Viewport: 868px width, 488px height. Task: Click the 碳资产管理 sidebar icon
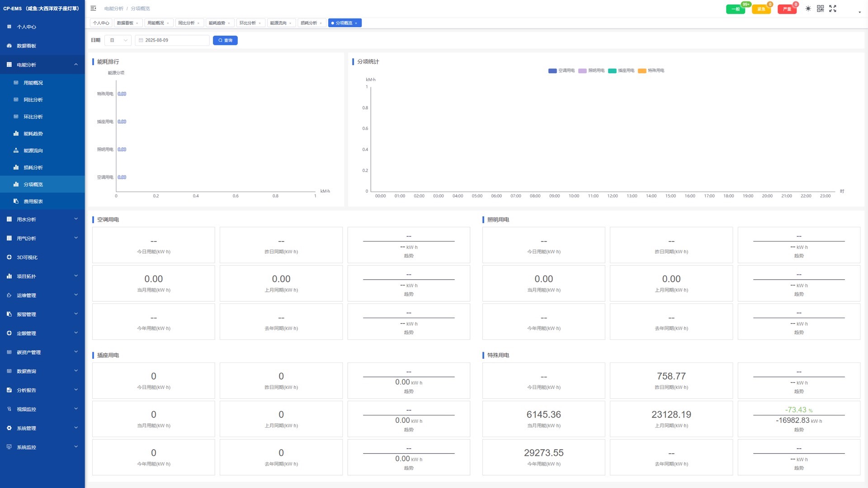9,352
